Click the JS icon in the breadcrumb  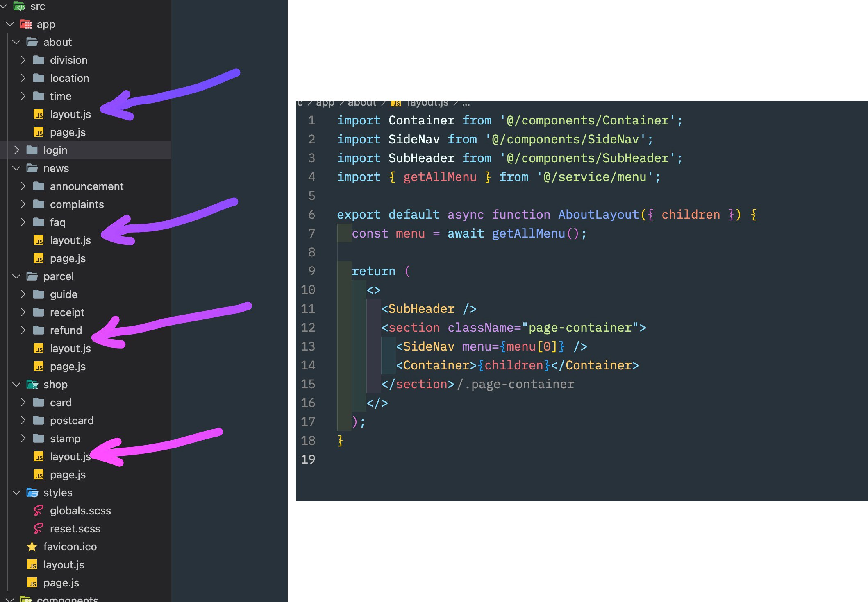pos(396,103)
